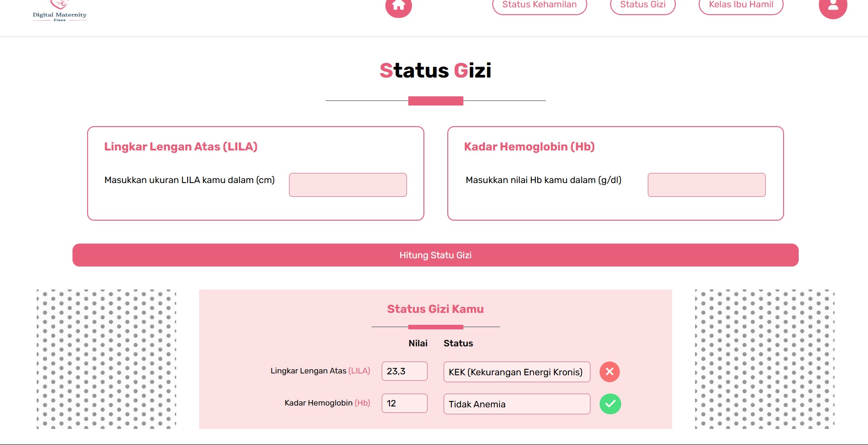The height and width of the screenshot is (445, 868).
Task: Select the LILA result value 23,3
Action: 404,371
